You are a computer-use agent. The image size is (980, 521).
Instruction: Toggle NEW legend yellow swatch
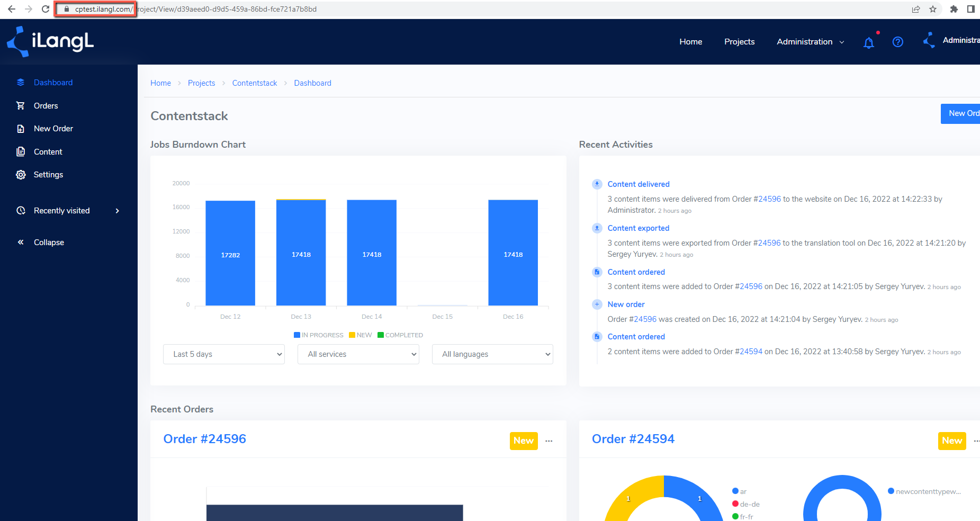(x=352, y=335)
